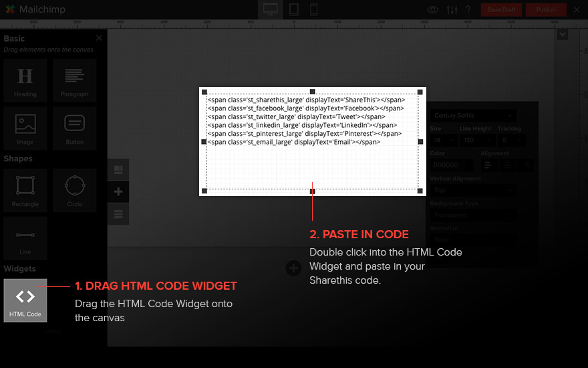Click the plus add-section button on side strip

click(x=118, y=192)
